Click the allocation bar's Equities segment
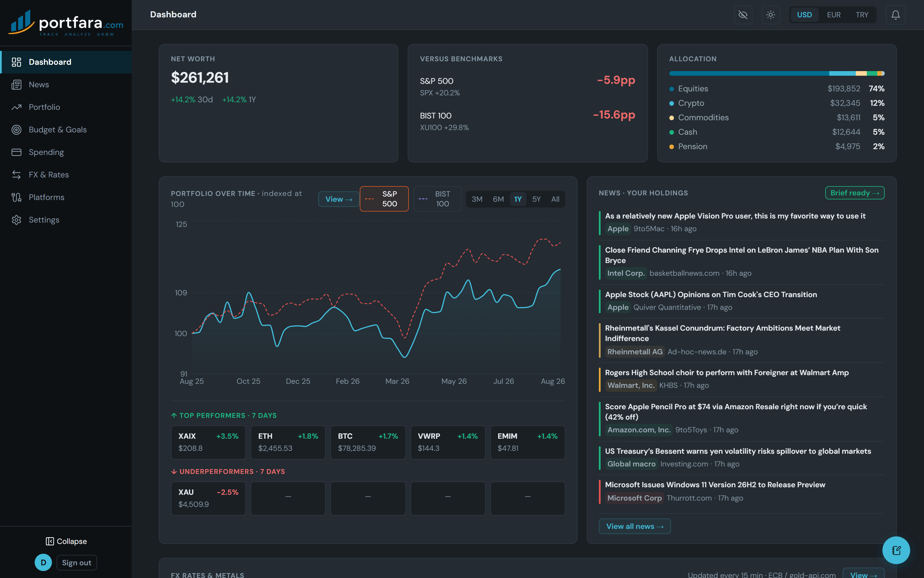The image size is (924, 578). pyautogui.click(x=749, y=73)
